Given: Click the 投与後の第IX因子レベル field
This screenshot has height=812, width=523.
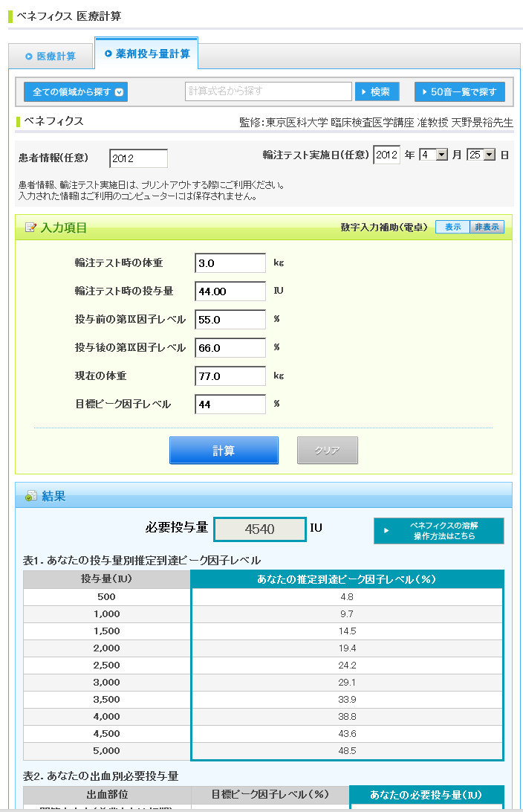Looking at the screenshot, I should tap(230, 348).
